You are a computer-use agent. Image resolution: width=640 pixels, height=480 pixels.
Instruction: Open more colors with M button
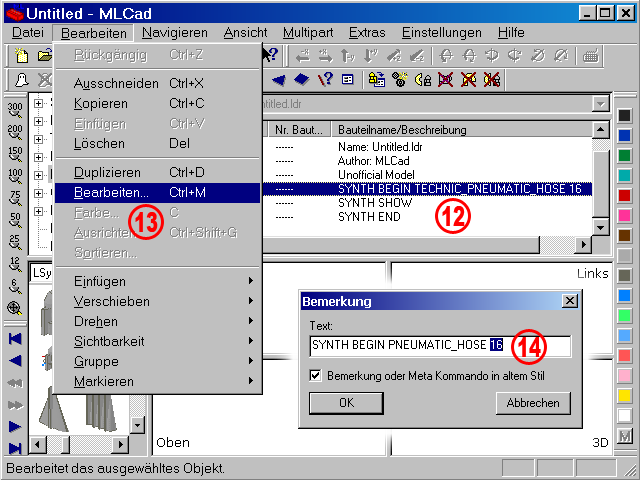(624, 436)
